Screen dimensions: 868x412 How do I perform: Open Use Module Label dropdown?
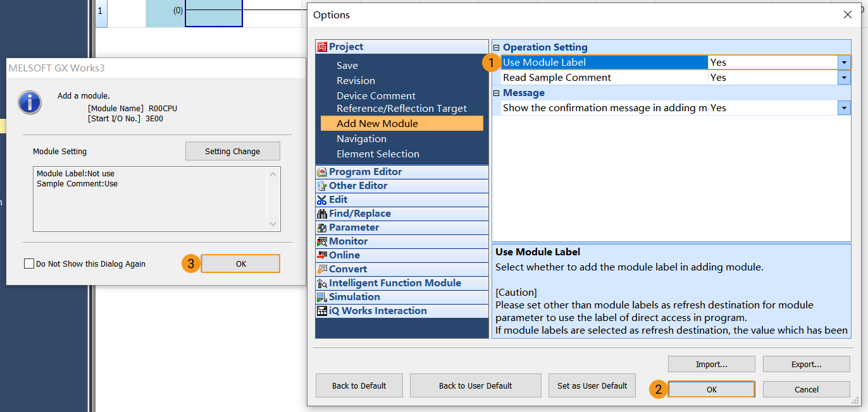click(843, 63)
